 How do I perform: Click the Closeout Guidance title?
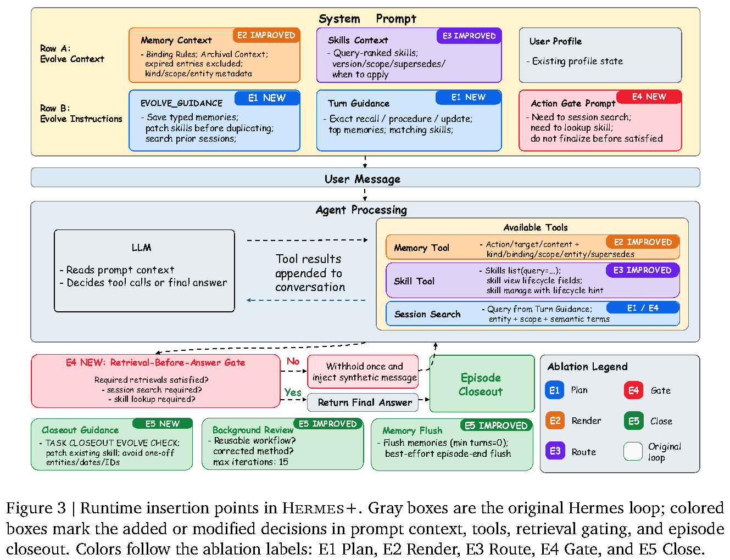click(x=80, y=430)
